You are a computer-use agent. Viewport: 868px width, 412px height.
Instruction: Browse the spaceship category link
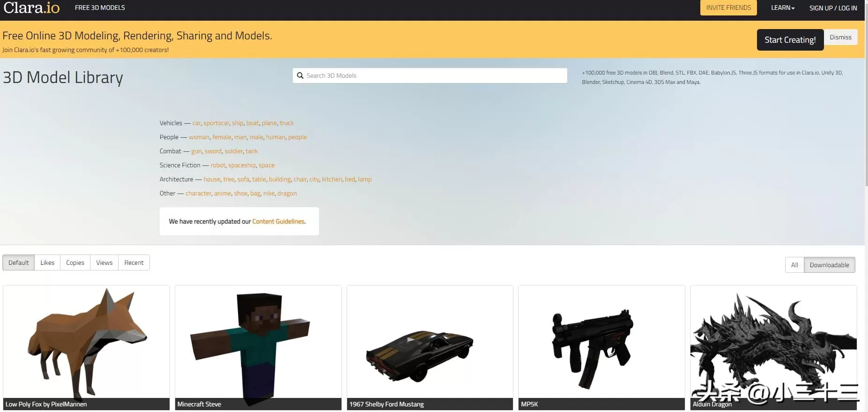click(x=242, y=165)
